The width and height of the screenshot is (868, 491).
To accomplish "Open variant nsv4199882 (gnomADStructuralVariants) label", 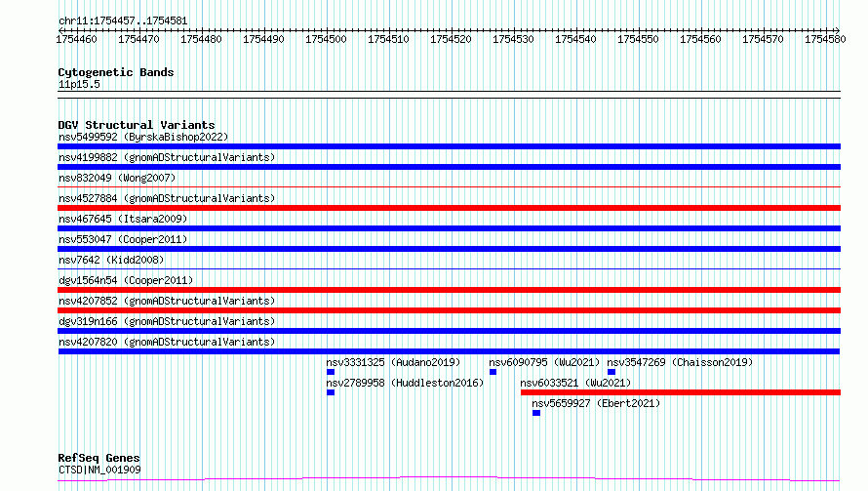I will pyautogui.click(x=167, y=157).
